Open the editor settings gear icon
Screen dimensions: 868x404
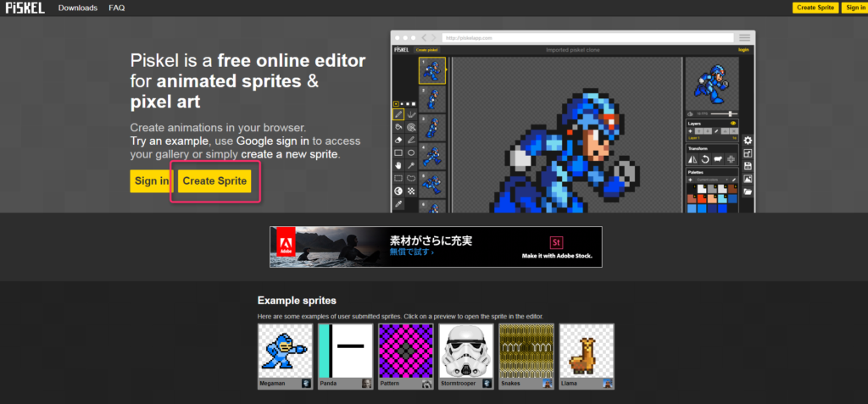tap(748, 141)
